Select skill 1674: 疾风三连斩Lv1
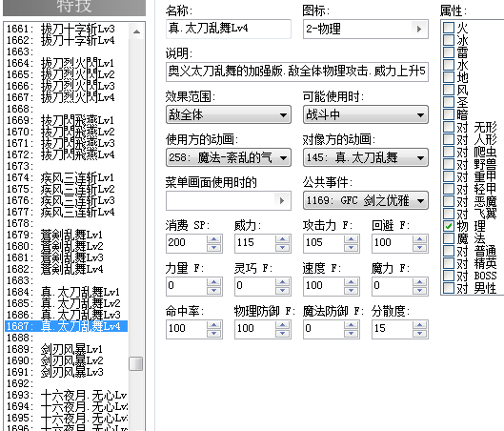 click(67, 177)
